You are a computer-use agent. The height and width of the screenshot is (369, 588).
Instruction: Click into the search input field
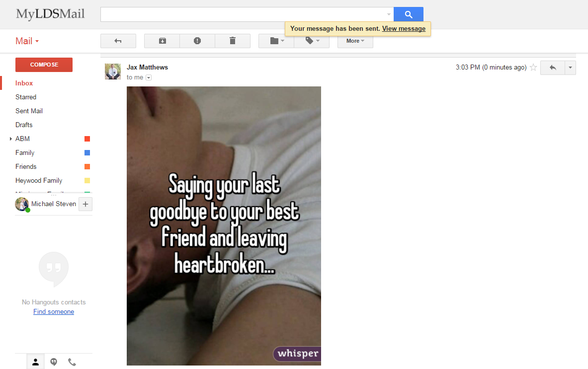tap(243, 14)
